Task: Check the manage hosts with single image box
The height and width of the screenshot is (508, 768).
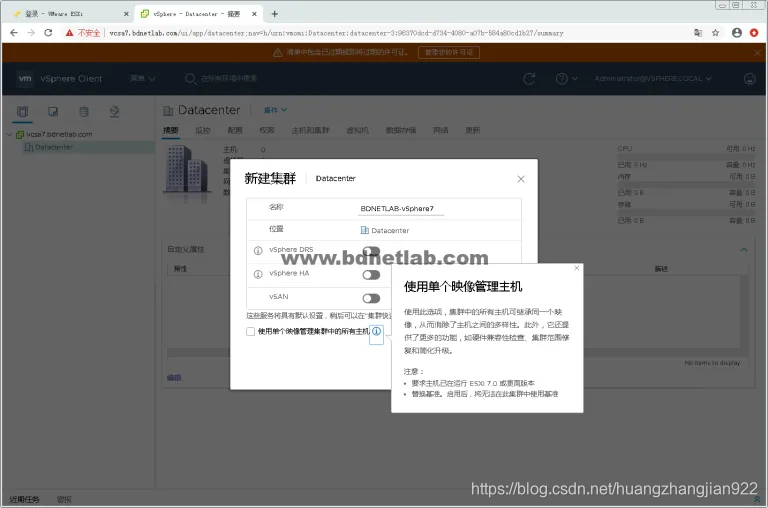Action: pyautogui.click(x=250, y=332)
